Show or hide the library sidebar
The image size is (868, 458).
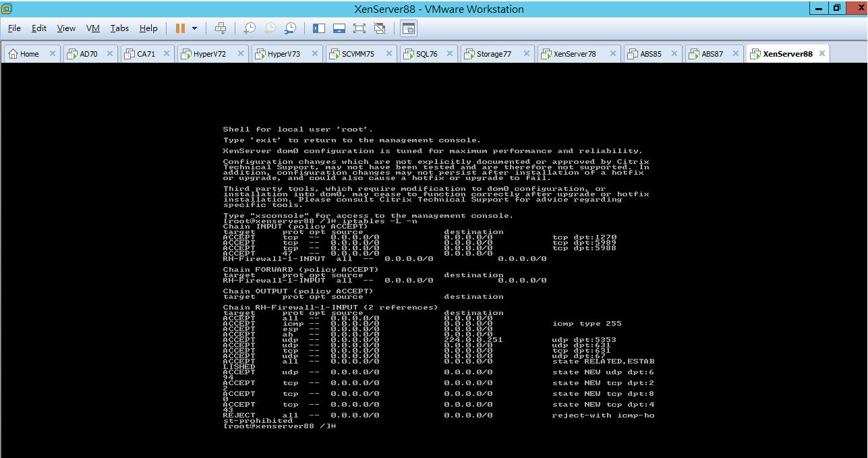[x=319, y=28]
